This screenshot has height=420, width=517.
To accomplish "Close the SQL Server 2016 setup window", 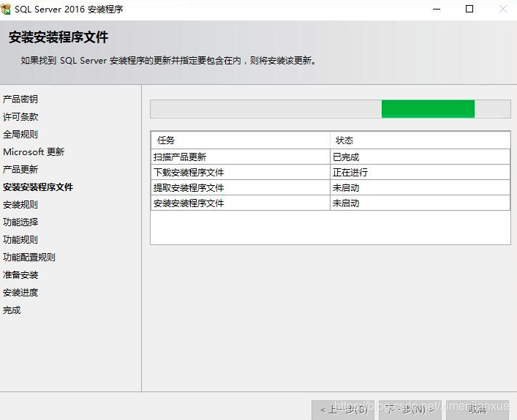I will [503, 10].
